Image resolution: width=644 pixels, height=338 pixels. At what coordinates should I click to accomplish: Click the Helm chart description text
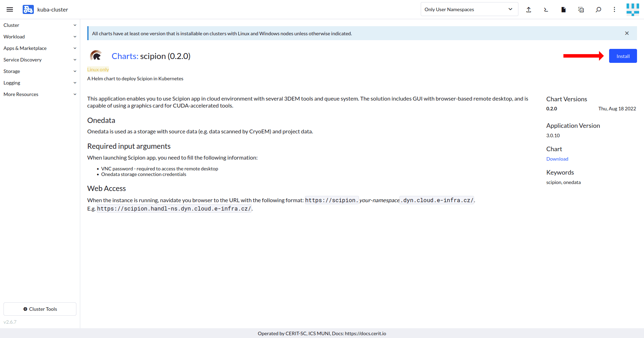[135, 79]
